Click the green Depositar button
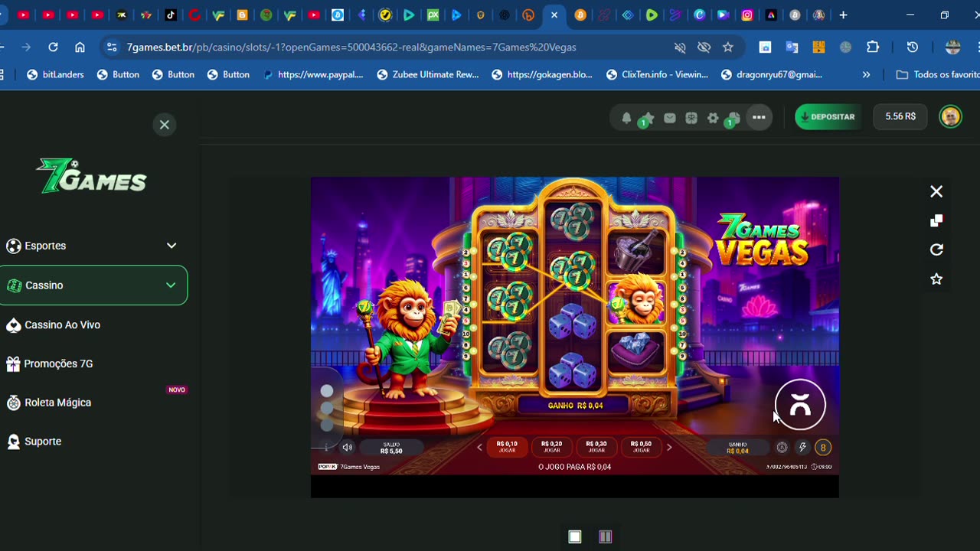 [828, 117]
